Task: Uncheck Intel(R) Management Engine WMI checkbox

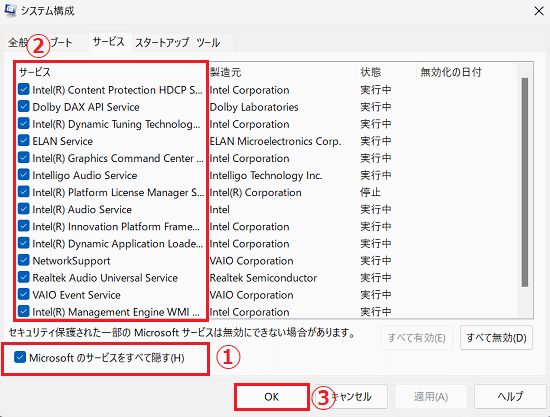Action: coord(24,312)
